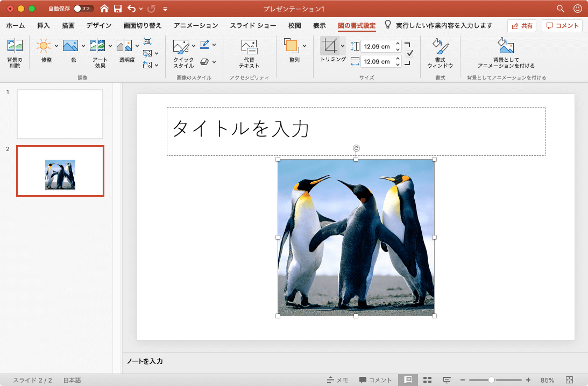Switch to slide sorter view
588x386 pixels.
[428, 380]
